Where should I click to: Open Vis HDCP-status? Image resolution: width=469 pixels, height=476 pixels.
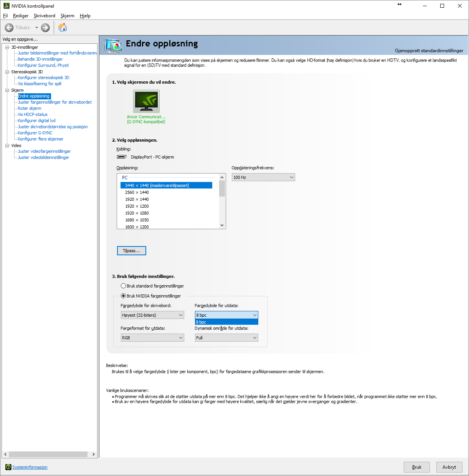33,114
